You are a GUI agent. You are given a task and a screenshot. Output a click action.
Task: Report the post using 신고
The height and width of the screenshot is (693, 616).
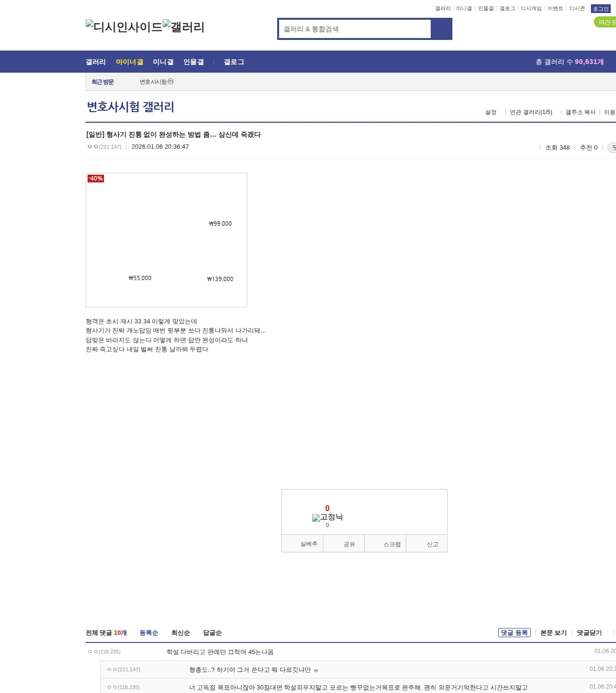coord(432,544)
